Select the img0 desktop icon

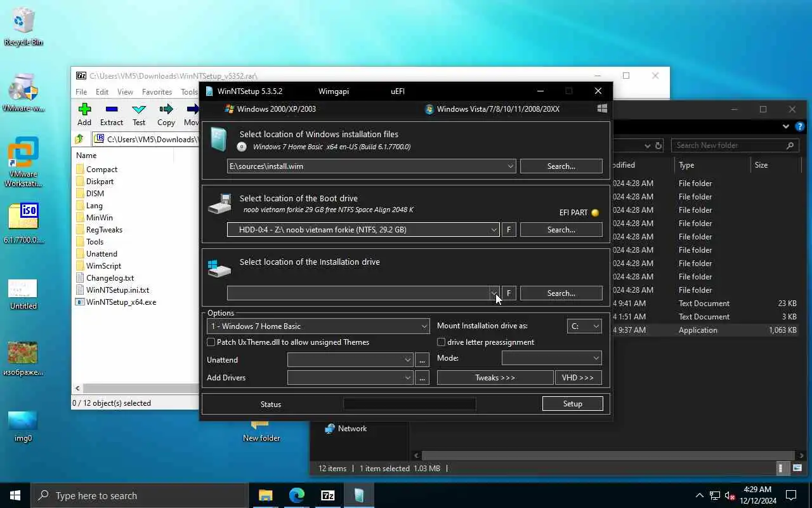tap(23, 426)
